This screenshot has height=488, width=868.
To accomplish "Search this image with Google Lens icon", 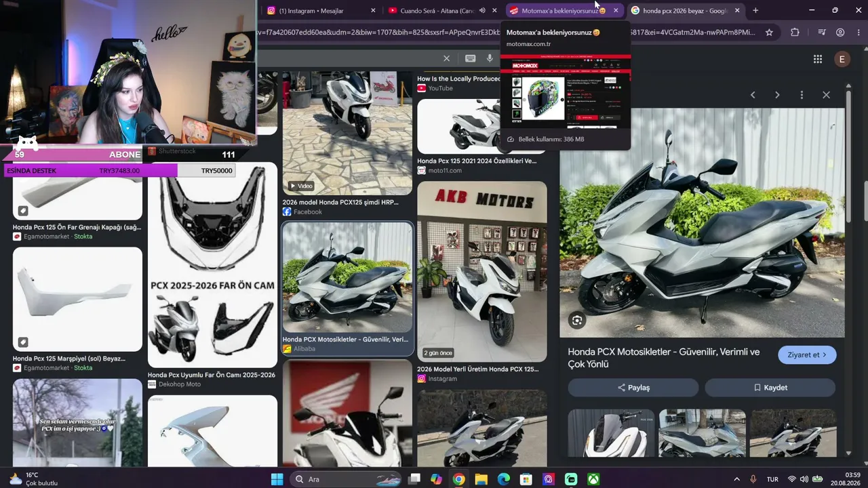I will click(x=577, y=321).
